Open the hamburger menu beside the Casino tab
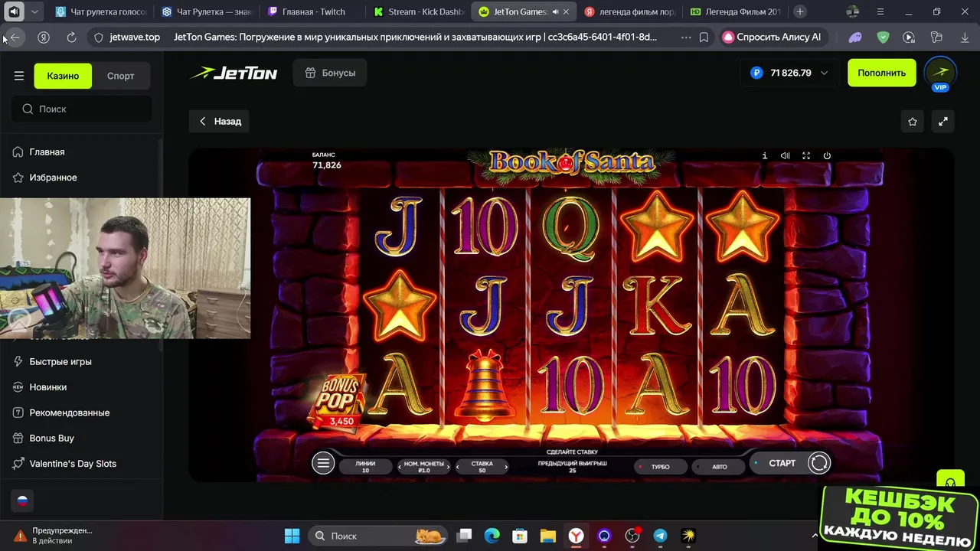The height and width of the screenshot is (551, 980). pyautogui.click(x=19, y=76)
